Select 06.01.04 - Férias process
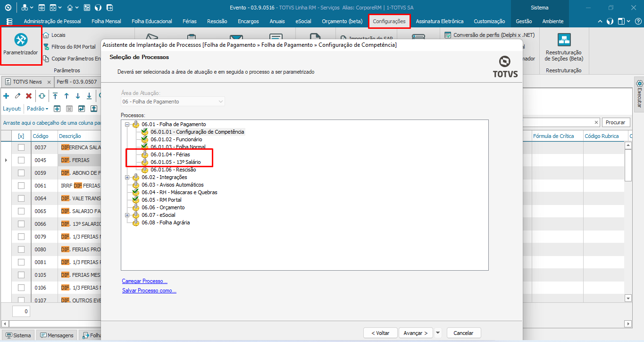644x342 pixels. (x=170, y=154)
